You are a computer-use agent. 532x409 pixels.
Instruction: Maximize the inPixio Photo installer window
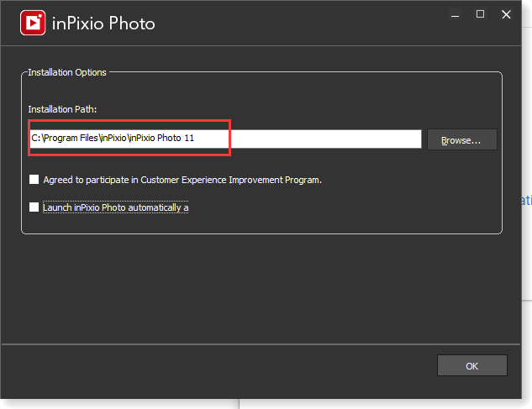[x=480, y=14]
